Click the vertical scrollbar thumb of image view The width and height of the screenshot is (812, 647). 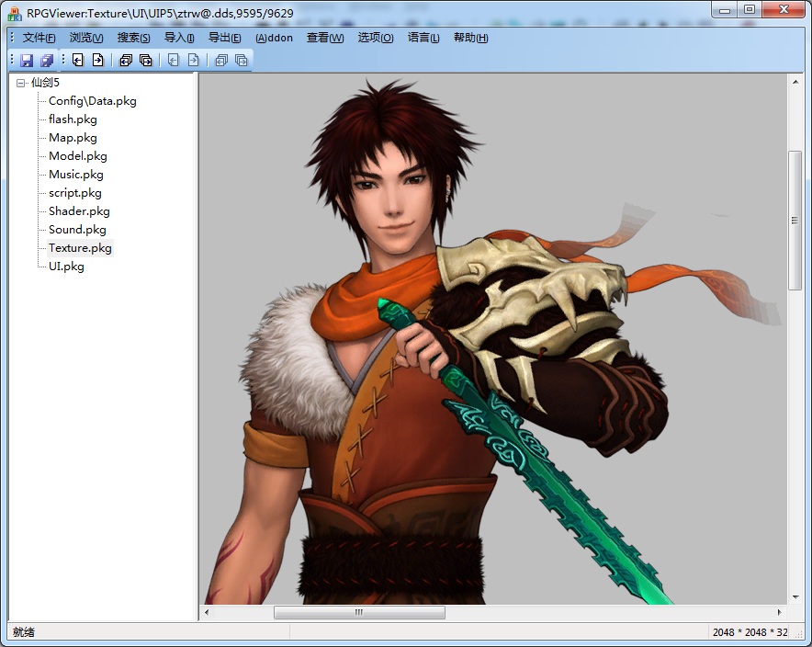pyautogui.click(x=795, y=221)
